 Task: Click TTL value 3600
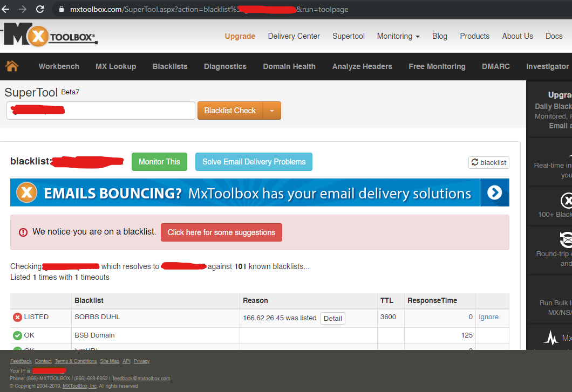388,317
